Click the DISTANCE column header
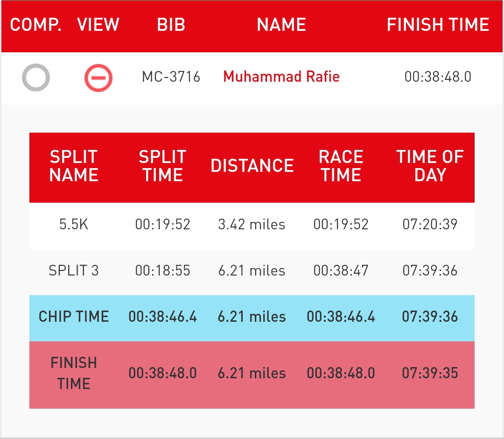 [x=252, y=166]
